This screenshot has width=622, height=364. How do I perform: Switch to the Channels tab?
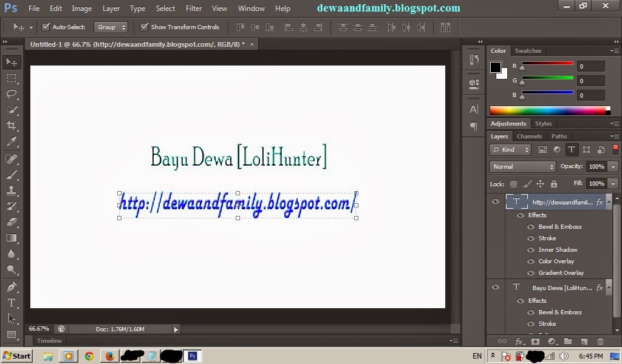[x=529, y=136]
